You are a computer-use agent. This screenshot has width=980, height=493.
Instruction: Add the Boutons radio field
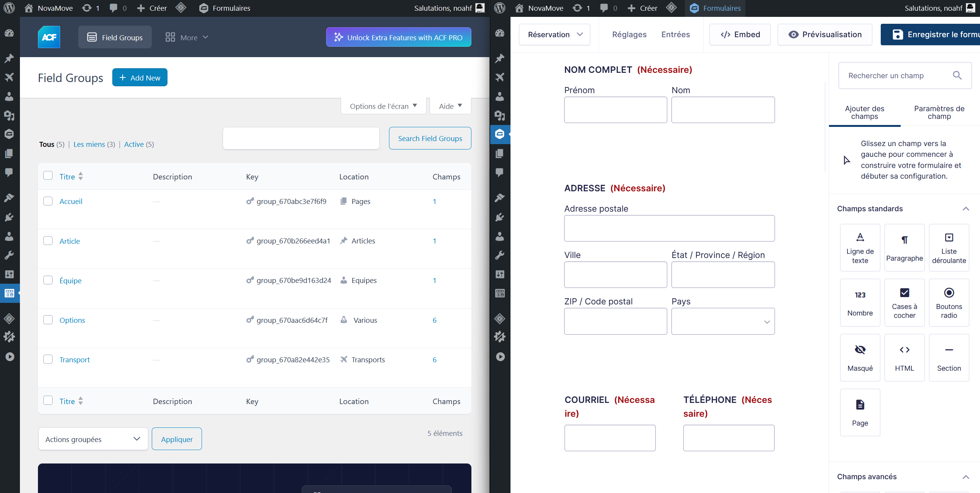949,302
